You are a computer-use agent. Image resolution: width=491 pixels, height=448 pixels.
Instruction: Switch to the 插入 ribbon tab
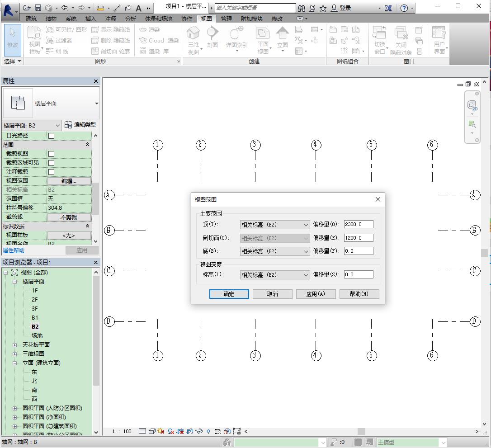[90, 19]
